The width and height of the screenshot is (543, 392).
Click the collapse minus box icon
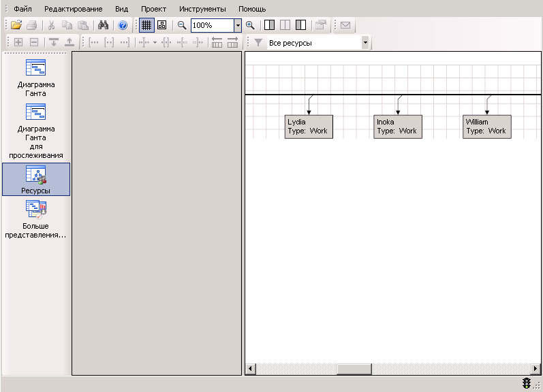click(x=34, y=43)
